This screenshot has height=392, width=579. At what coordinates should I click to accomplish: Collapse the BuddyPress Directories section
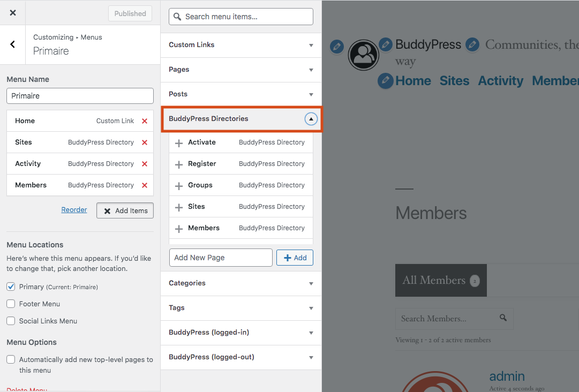pos(311,119)
